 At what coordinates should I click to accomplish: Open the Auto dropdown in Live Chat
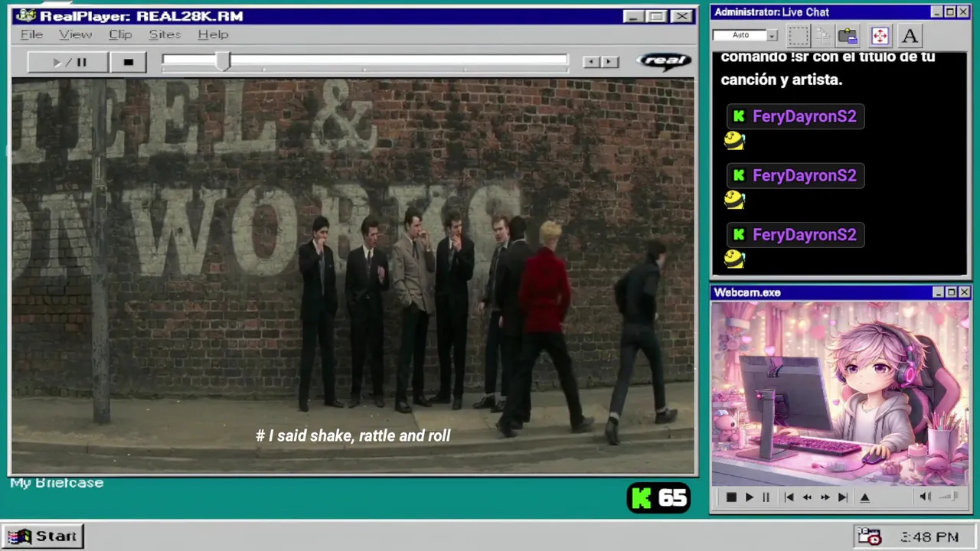pos(773,35)
